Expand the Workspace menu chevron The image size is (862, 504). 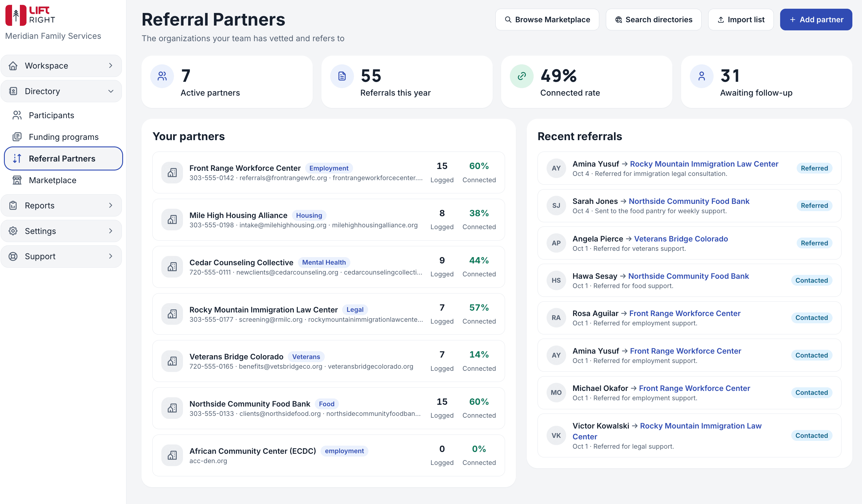point(110,66)
